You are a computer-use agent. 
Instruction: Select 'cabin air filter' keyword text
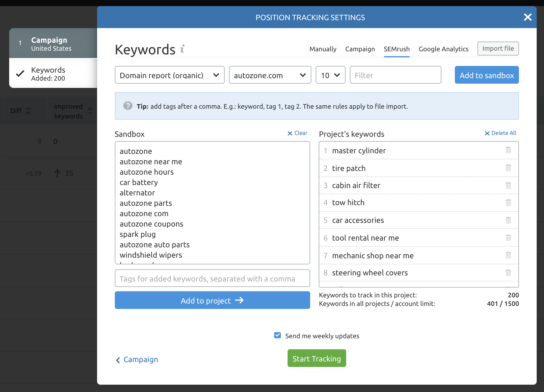point(356,185)
